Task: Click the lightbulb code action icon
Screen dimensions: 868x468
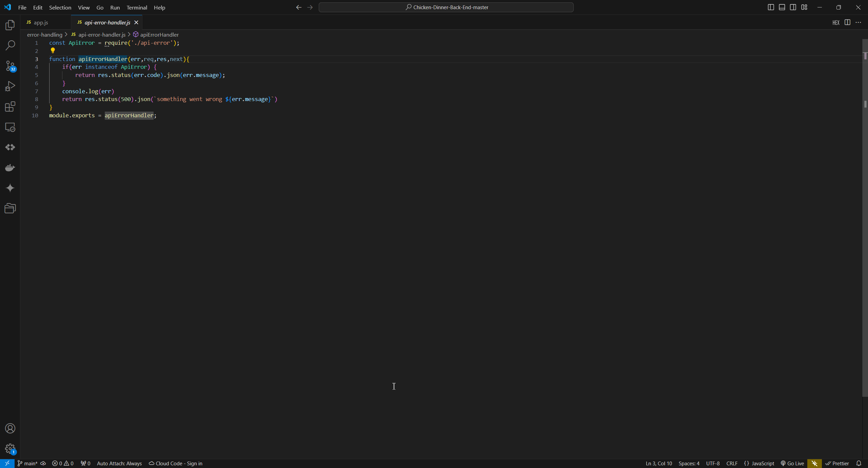Action: point(53,51)
